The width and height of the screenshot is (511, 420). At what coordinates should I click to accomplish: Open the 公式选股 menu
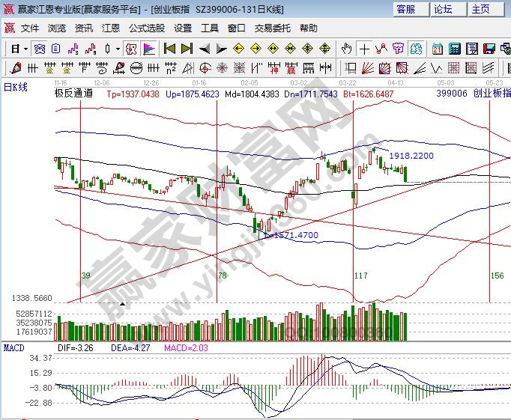pos(146,28)
